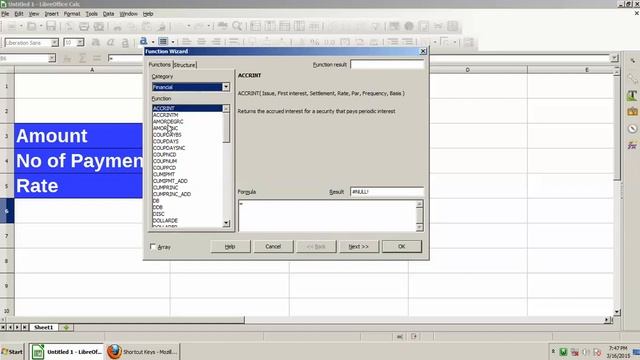Click the Function result field
The image size is (640, 360).
tap(387, 64)
